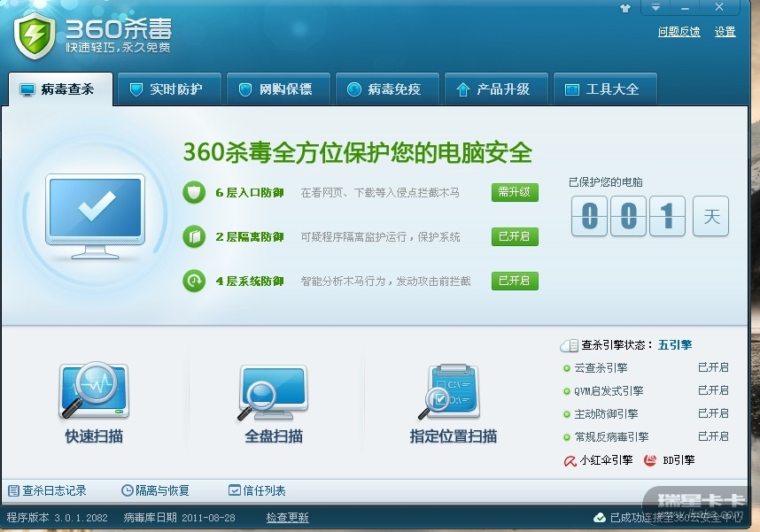The height and width of the screenshot is (532, 760).
Task: Click the 快速扫描 label
Action: 94,436
